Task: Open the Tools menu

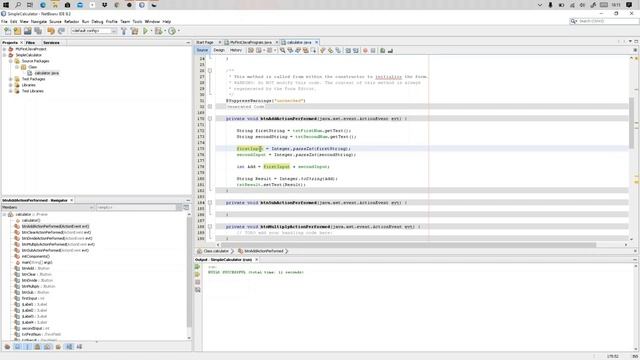Action: click(x=137, y=21)
